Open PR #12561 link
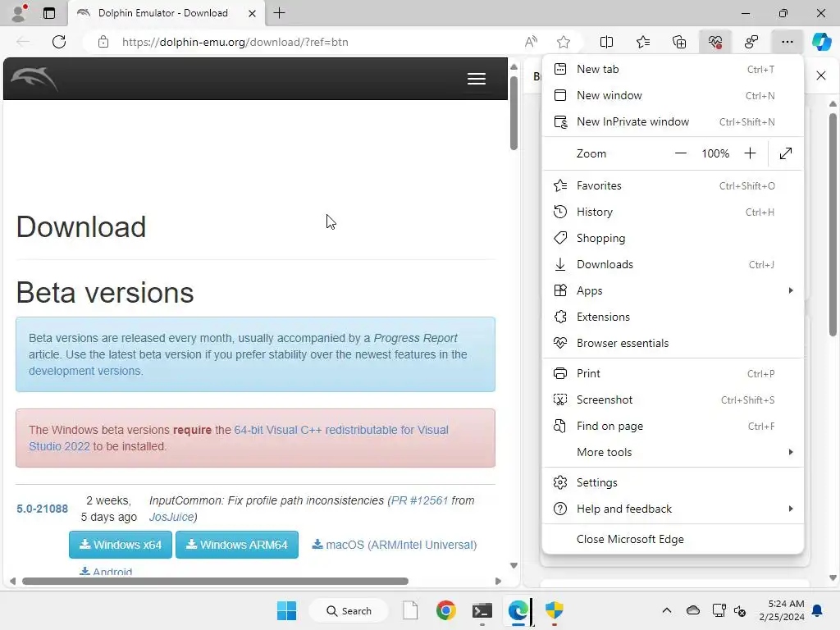The image size is (840, 630). pyautogui.click(x=419, y=500)
